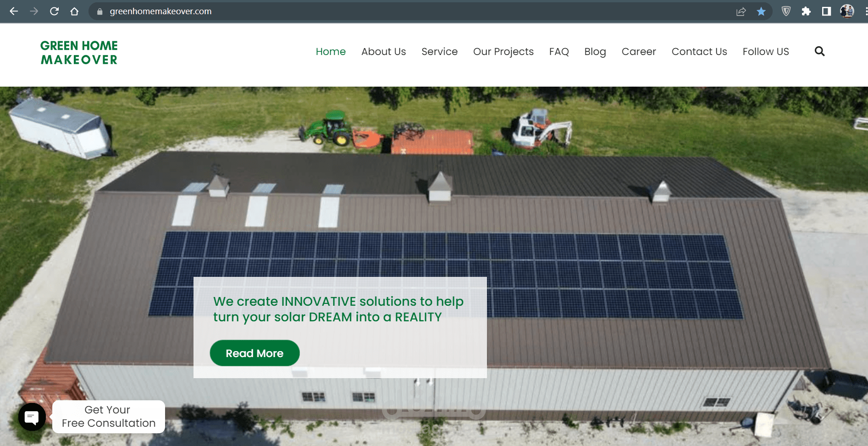The height and width of the screenshot is (446, 868).
Task: Select the Home menu item
Action: 331,52
